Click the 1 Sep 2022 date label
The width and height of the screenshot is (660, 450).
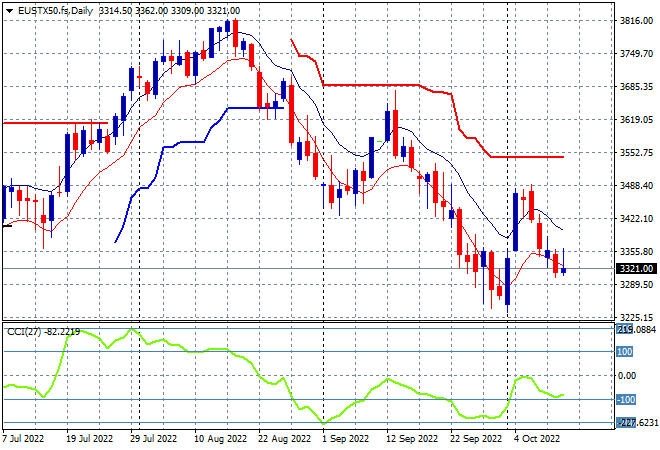point(345,439)
